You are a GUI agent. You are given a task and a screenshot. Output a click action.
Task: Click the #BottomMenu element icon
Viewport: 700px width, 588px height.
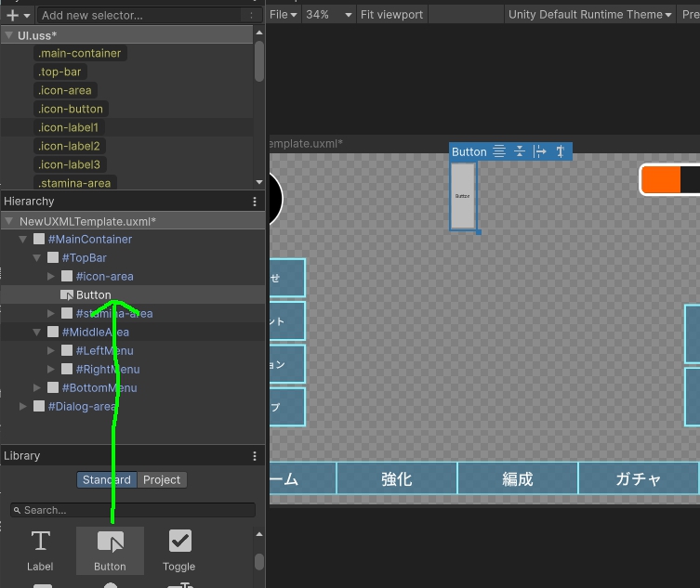tap(53, 387)
